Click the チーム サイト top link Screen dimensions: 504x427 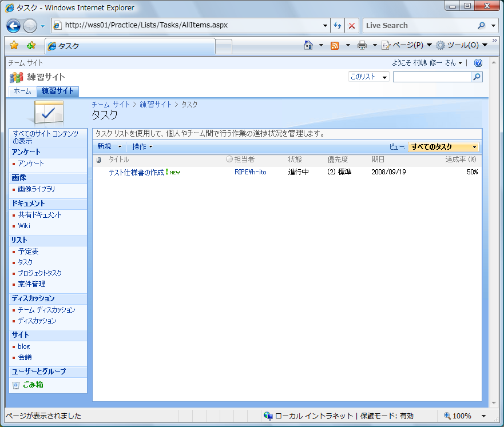[25, 63]
